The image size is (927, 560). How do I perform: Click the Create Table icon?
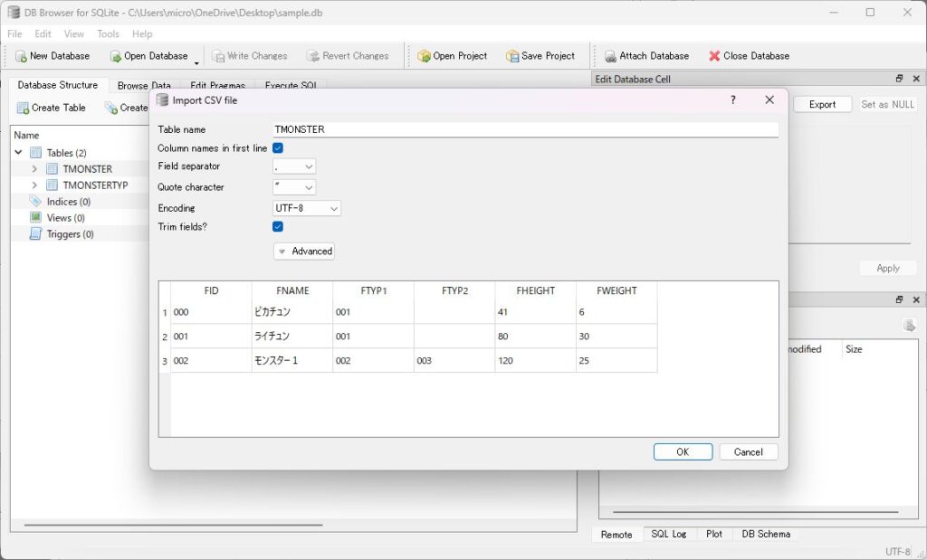pyautogui.click(x=23, y=108)
